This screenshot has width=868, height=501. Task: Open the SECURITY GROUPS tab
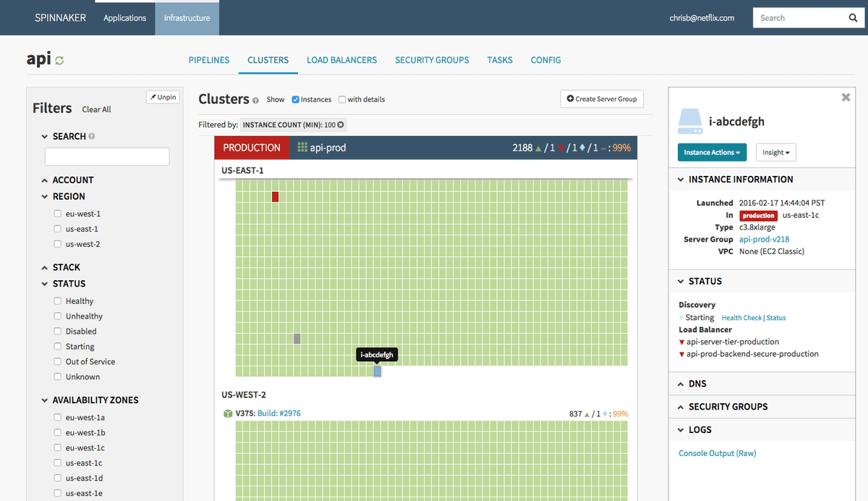click(x=432, y=60)
